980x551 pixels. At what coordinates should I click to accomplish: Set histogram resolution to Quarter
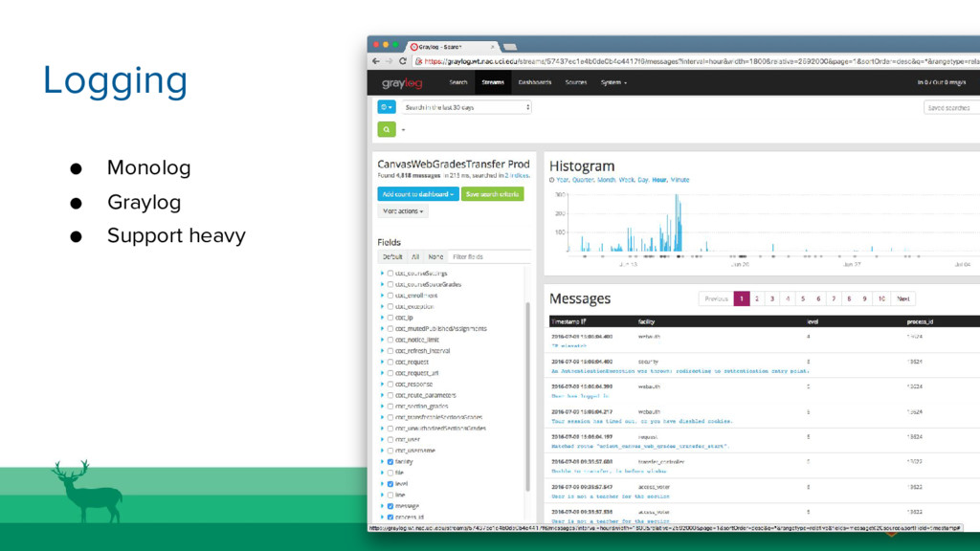[x=583, y=180]
